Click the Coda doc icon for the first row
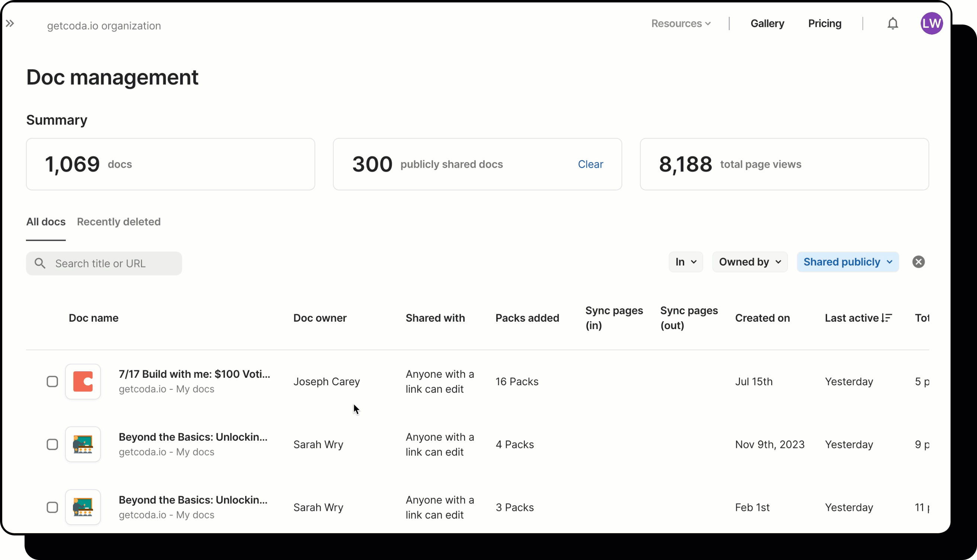977x560 pixels. (x=83, y=382)
